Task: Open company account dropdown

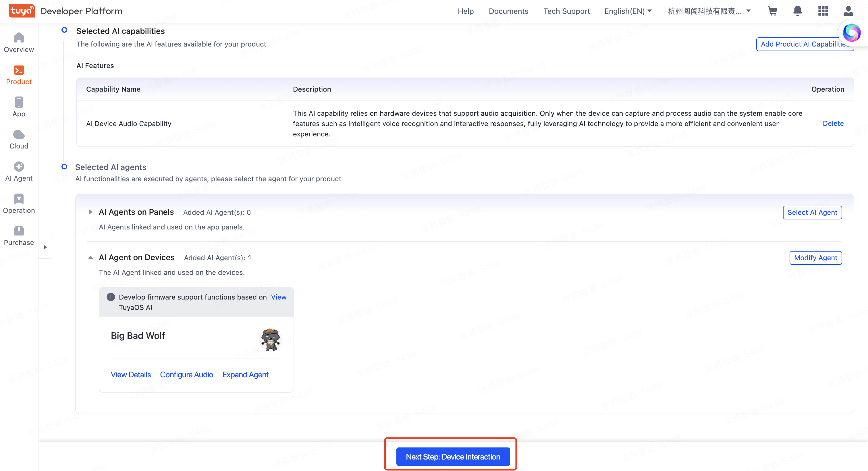Action: click(x=709, y=11)
